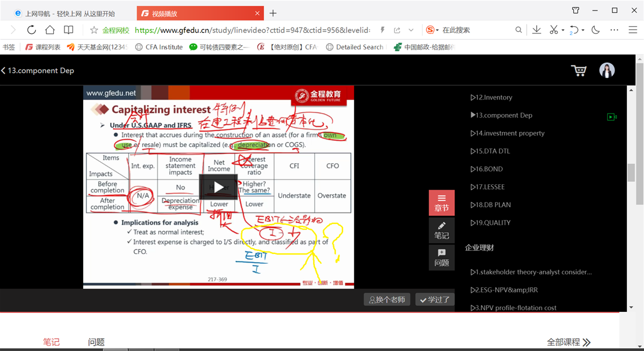Image resolution: width=644 pixels, height=351 pixels.
Task: Click the scissors screenshot tool
Action: click(554, 30)
